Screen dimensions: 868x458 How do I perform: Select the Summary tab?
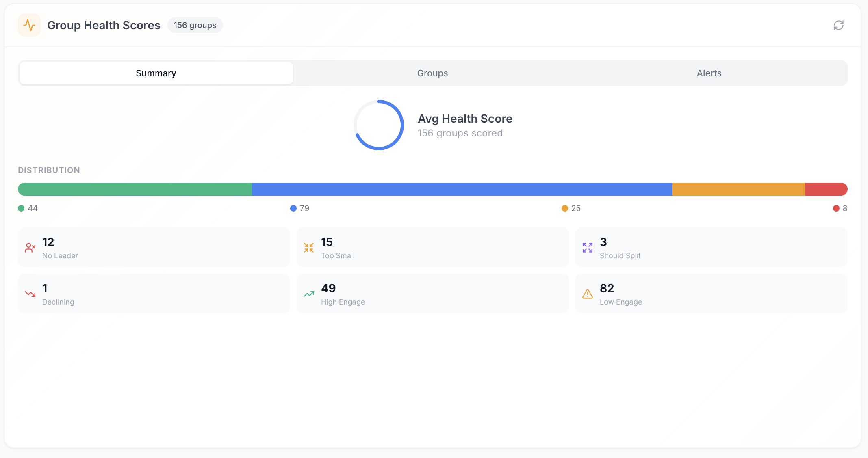(x=156, y=73)
